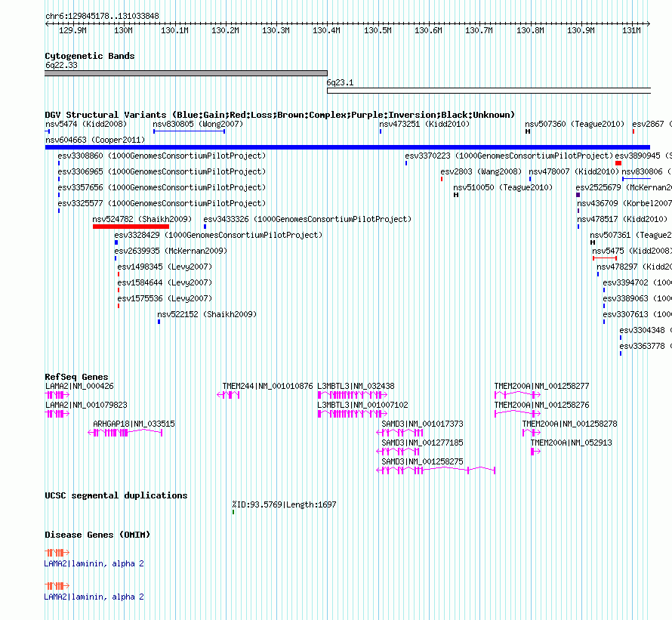The height and width of the screenshot is (620, 672).
Task: Click the blue nsv830805 (Wong2007) gain line
Action: 189,131
